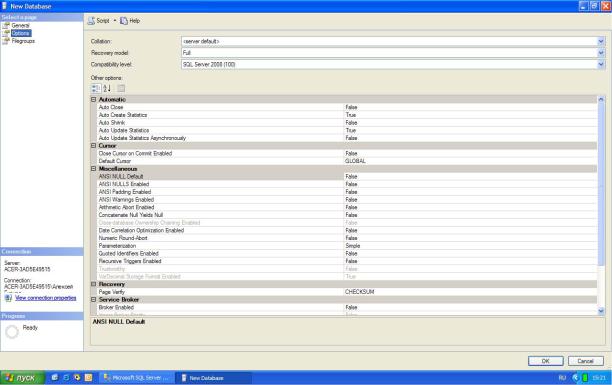Select the ANSI NULLS Enabled row
Screen dimensions: 612x385
point(347,184)
